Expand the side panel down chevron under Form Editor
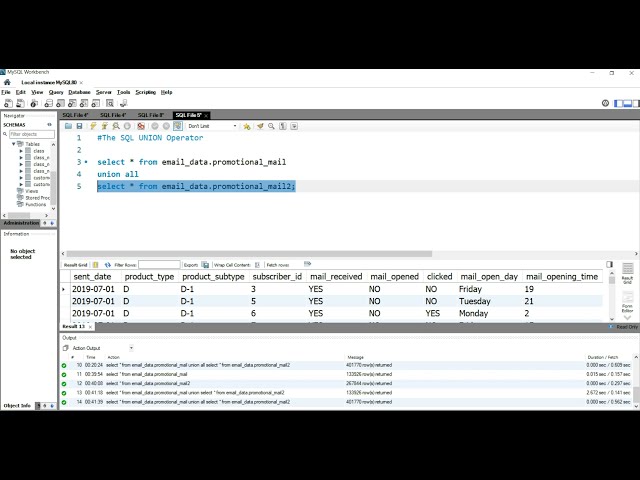The image size is (640, 480). click(x=627, y=318)
